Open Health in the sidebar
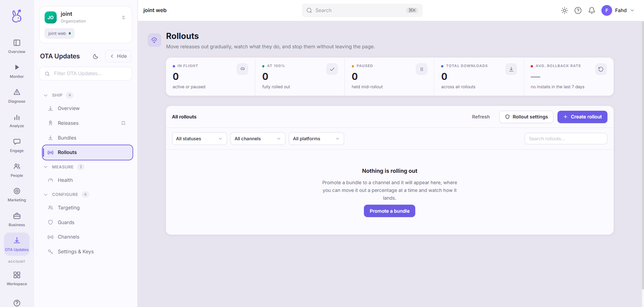 [87, 180]
